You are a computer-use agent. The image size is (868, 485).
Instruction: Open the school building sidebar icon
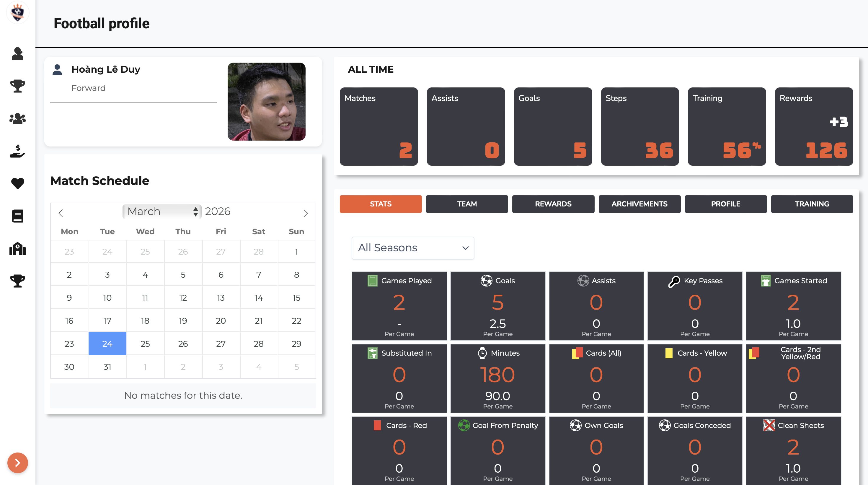tap(17, 249)
